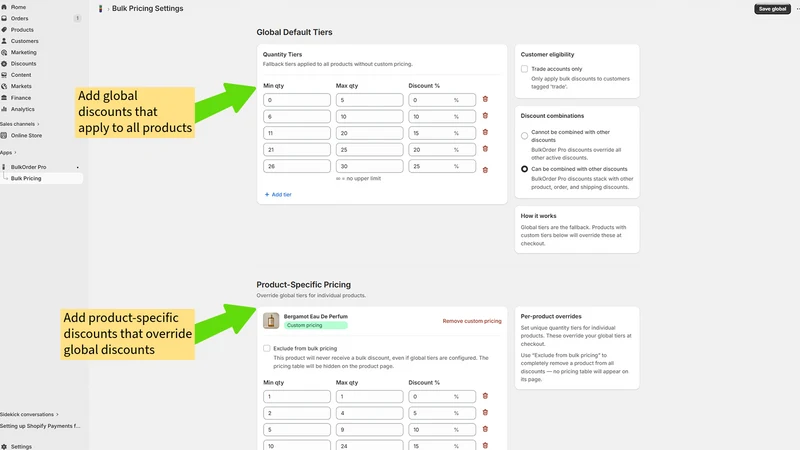Open Setting up Shopify Payments conversation
800x450 pixels.
point(40,426)
